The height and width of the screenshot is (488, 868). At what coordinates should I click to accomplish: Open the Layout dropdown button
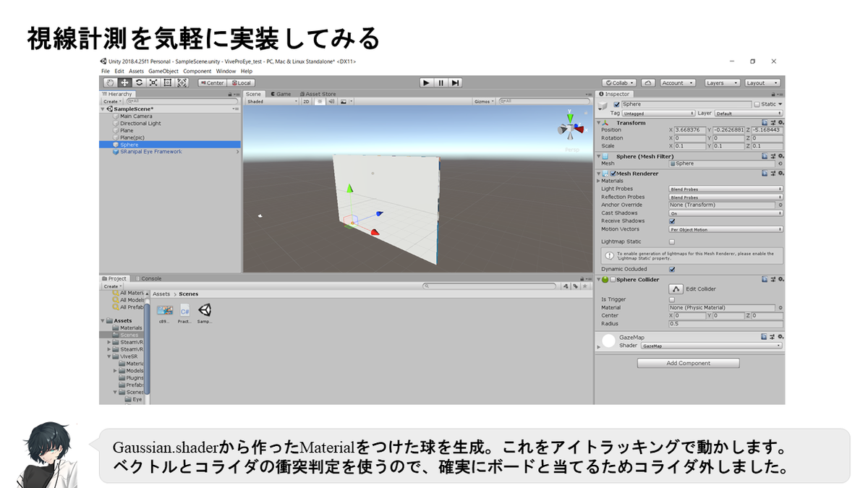pyautogui.click(x=762, y=82)
